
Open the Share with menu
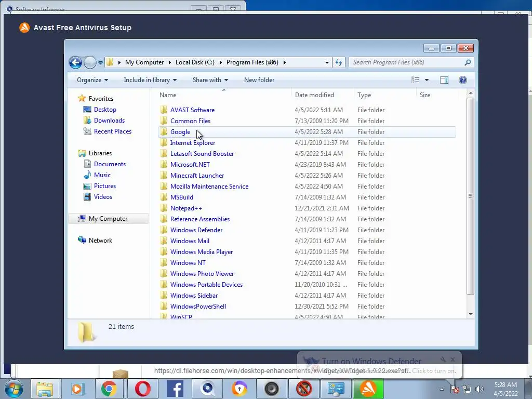coord(210,80)
